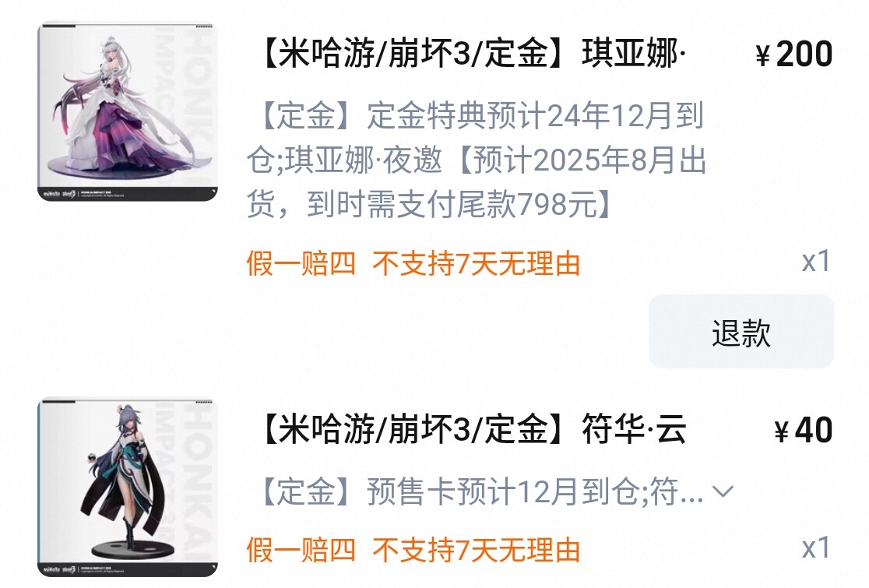Tap 假一赔四 label under 符华 item
Viewport: 869px width, 588px height.
301,551
